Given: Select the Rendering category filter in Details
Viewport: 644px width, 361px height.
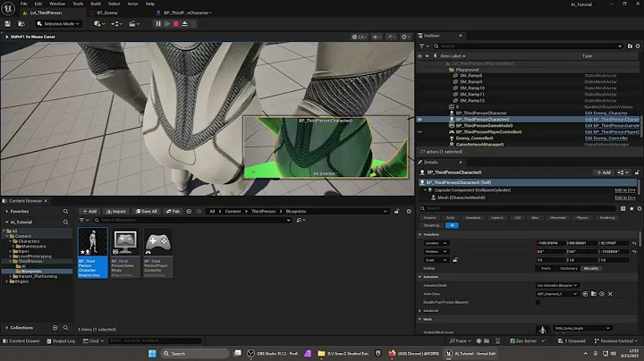Looking at the screenshot, I should coord(607,218).
